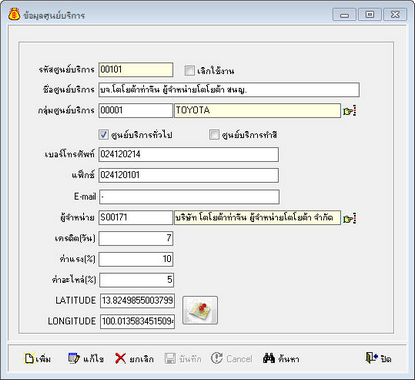Open the map pin location picker

(x=200, y=310)
